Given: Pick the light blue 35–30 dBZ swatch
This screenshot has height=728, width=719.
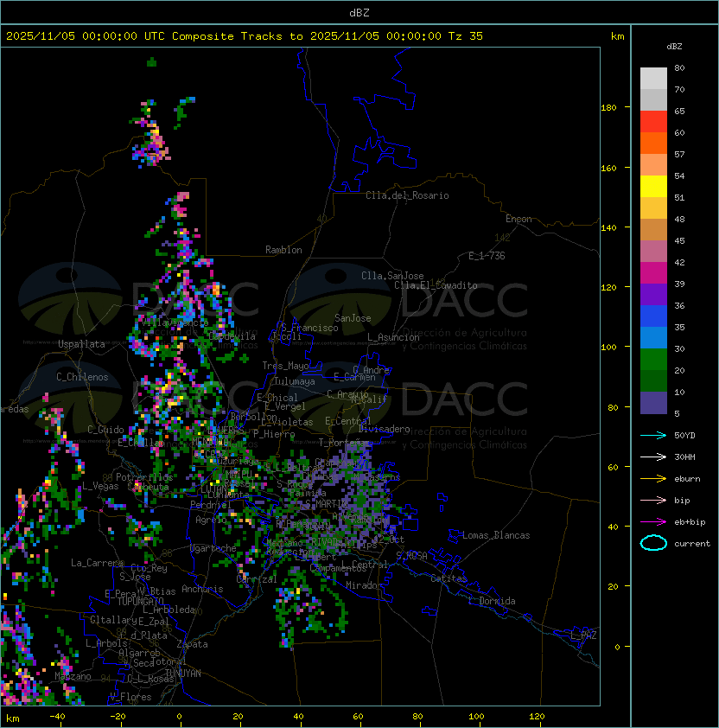Looking at the screenshot, I should (653, 337).
